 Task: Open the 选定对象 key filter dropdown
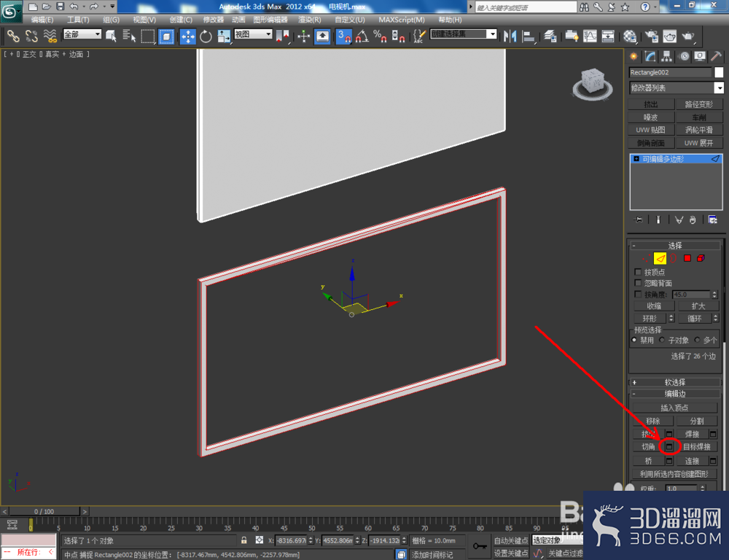558,540
